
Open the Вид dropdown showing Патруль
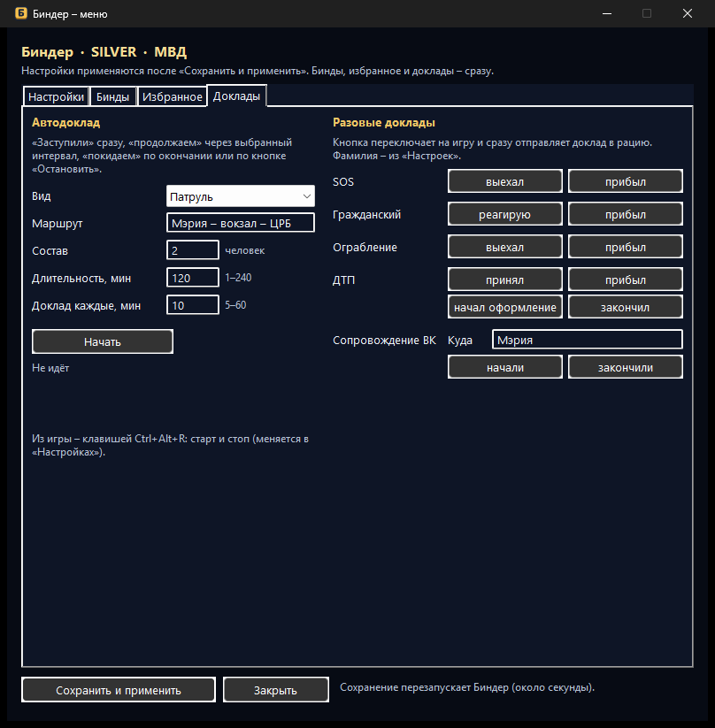[x=240, y=196]
